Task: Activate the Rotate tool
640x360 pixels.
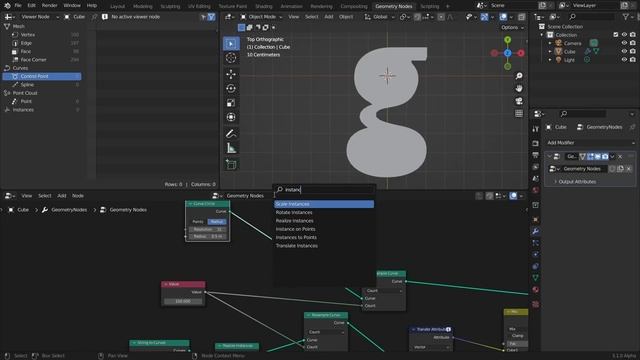Action: tap(231, 88)
